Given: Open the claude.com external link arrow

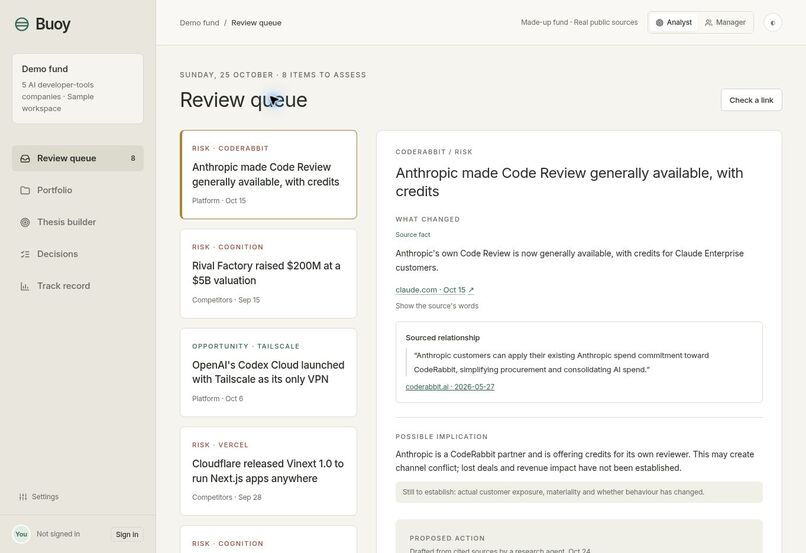Looking at the screenshot, I should pyautogui.click(x=471, y=290).
